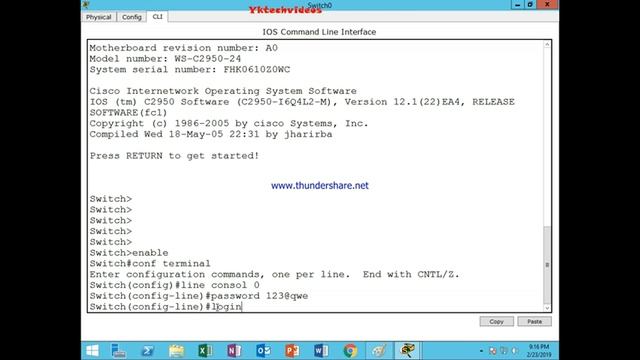Open Server Manager from taskbar
The image size is (640, 360).
coord(119,351)
